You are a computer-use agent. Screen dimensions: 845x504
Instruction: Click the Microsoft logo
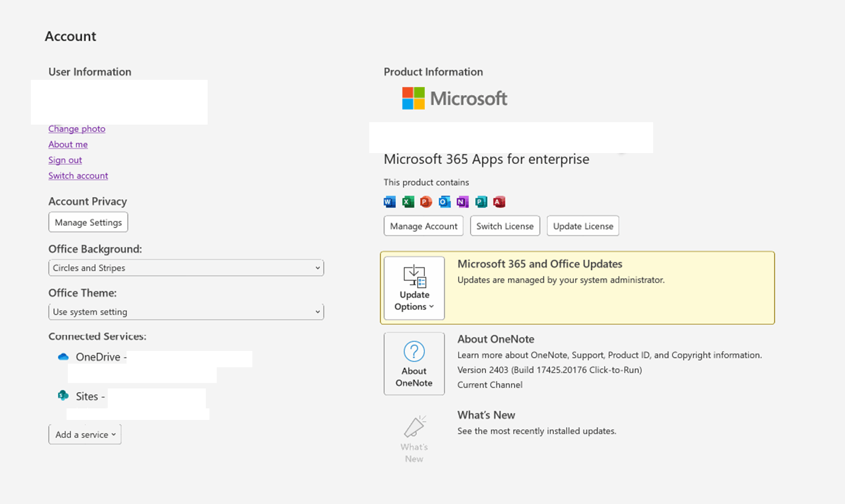pos(455,98)
